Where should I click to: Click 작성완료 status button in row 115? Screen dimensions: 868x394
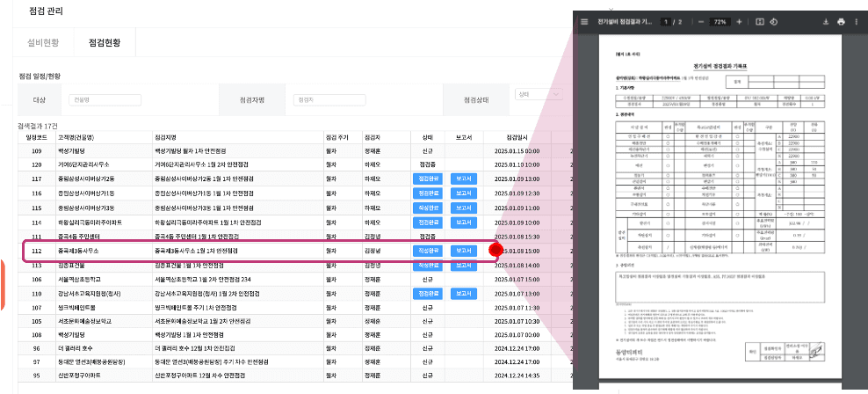429,208
